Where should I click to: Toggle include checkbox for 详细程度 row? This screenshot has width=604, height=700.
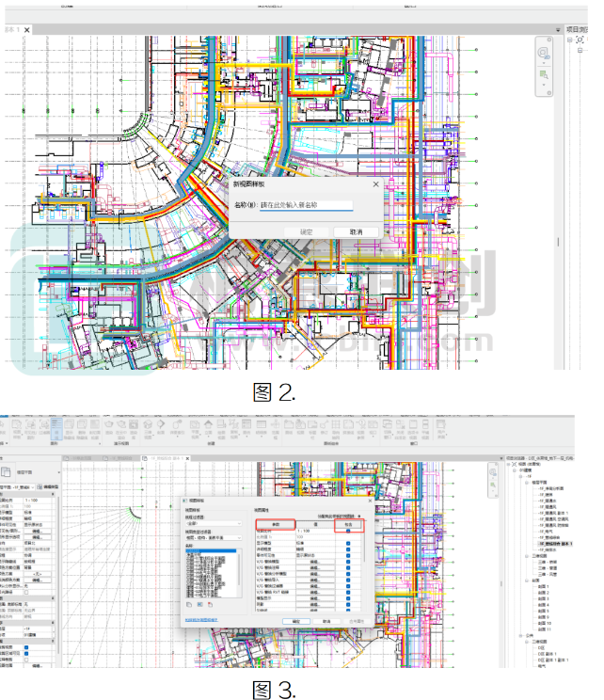(x=348, y=549)
